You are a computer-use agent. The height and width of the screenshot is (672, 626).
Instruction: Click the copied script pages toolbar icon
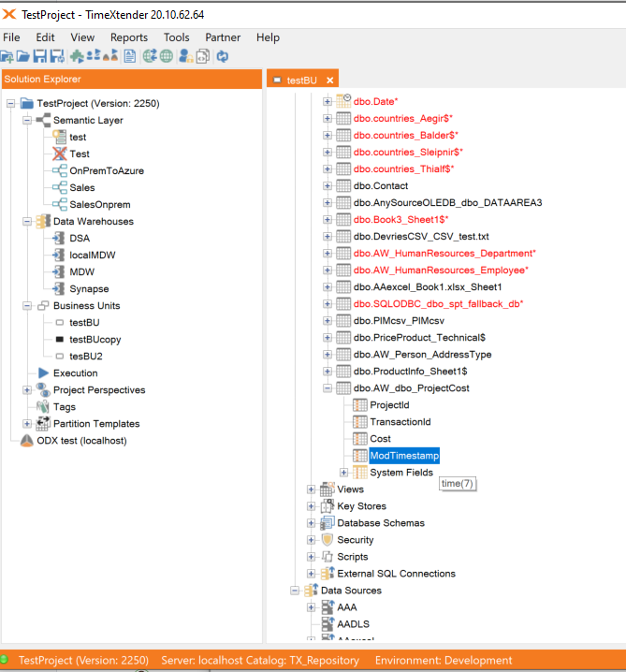[203, 56]
